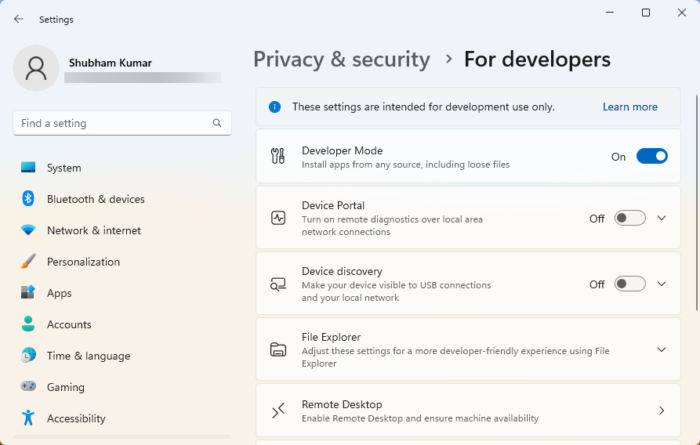Turn off the Developer Mode toggle
The width and height of the screenshot is (700, 445).
click(x=651, y=156)
